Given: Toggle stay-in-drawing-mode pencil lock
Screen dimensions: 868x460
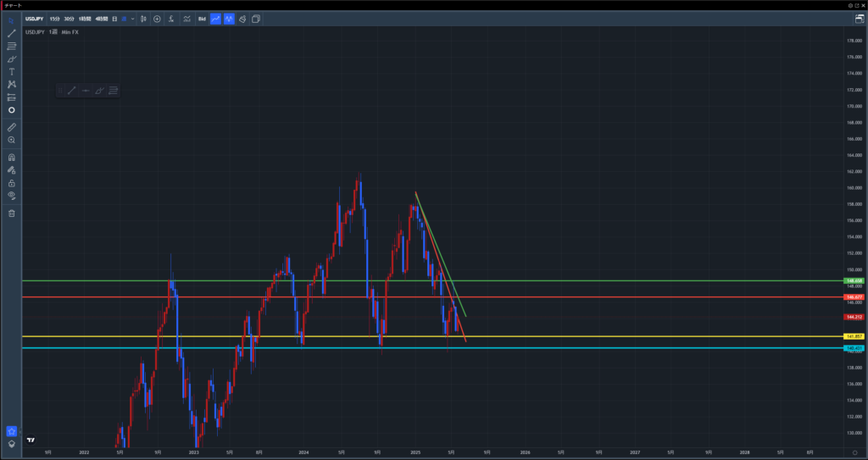Looking at the screenshot, I should tap(11, 170).
